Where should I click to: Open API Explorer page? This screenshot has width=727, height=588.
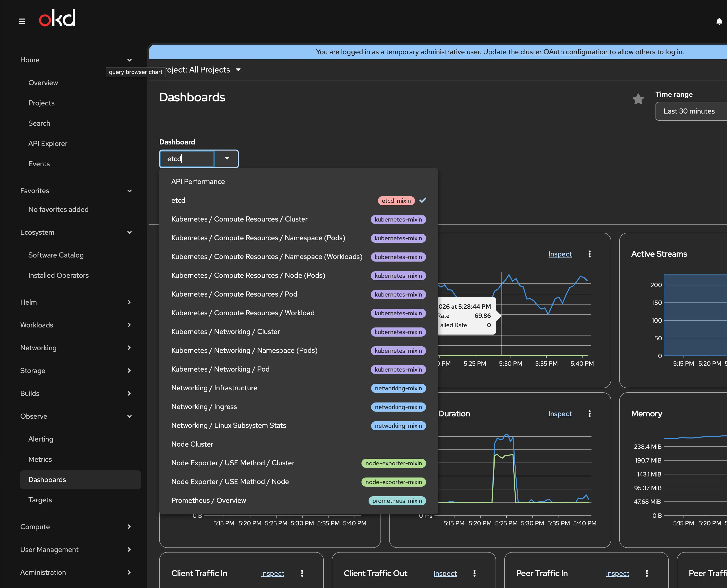(81, 144)
